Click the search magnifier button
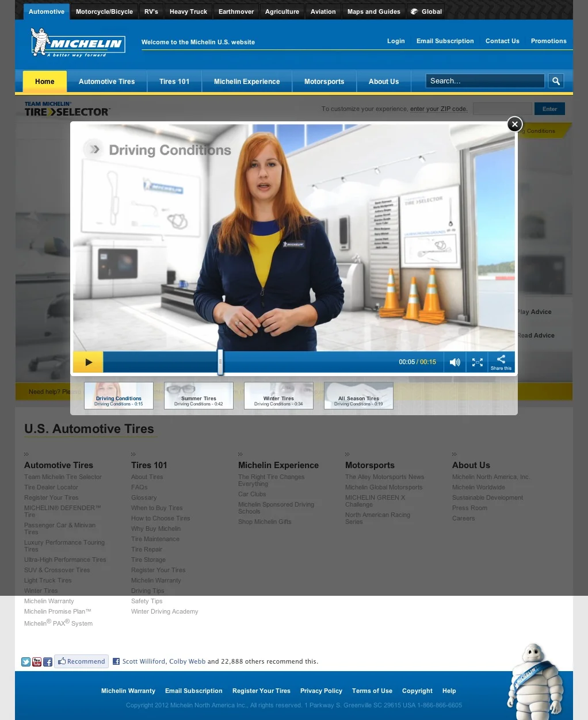Viewport: 588px width, 720px height. pyautogui.click(x=556, y=81)
